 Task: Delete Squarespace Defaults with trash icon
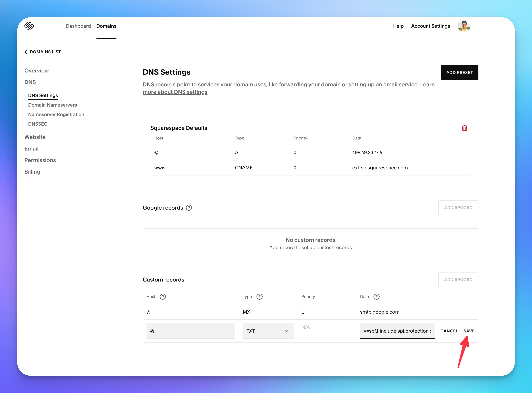[464, 128]
